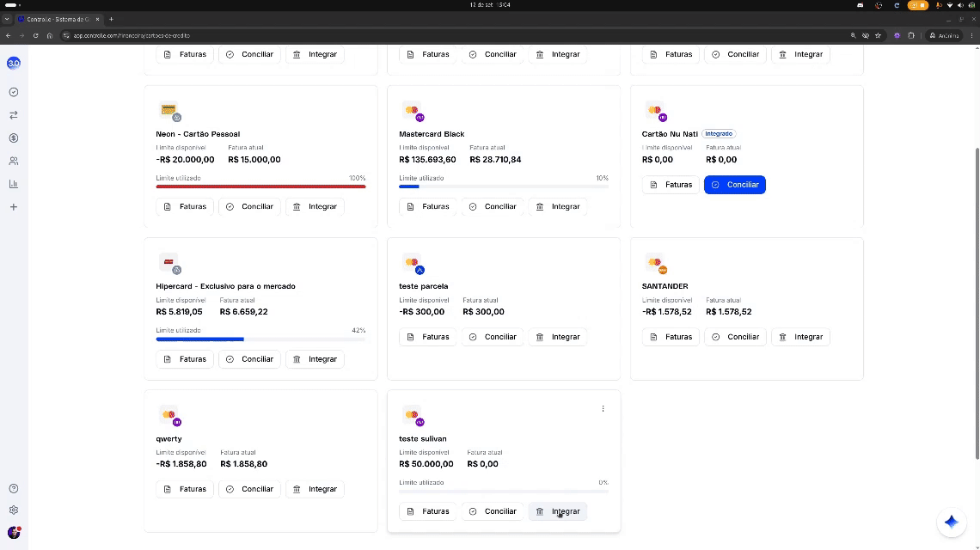Click Integrar on teste sulivan card

click(x=558, y=511)
